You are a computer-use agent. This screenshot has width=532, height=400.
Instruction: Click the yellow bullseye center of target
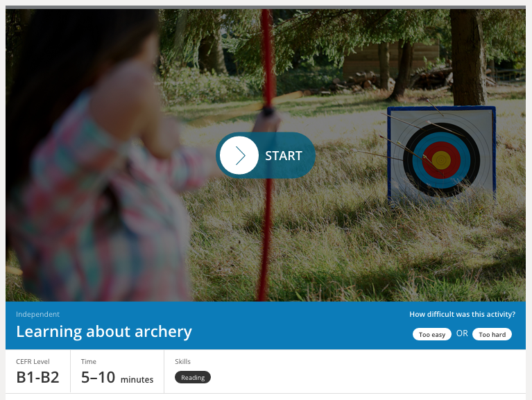[441, 160]
